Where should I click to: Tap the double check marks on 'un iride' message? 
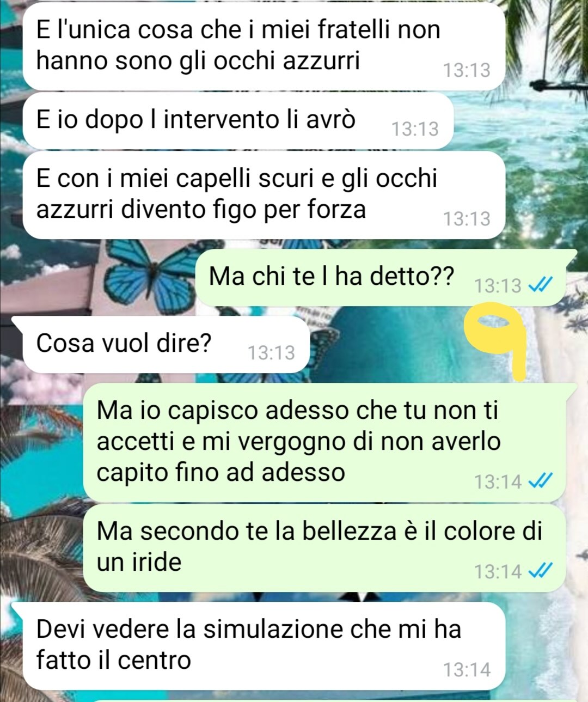(x=541, y=571)
